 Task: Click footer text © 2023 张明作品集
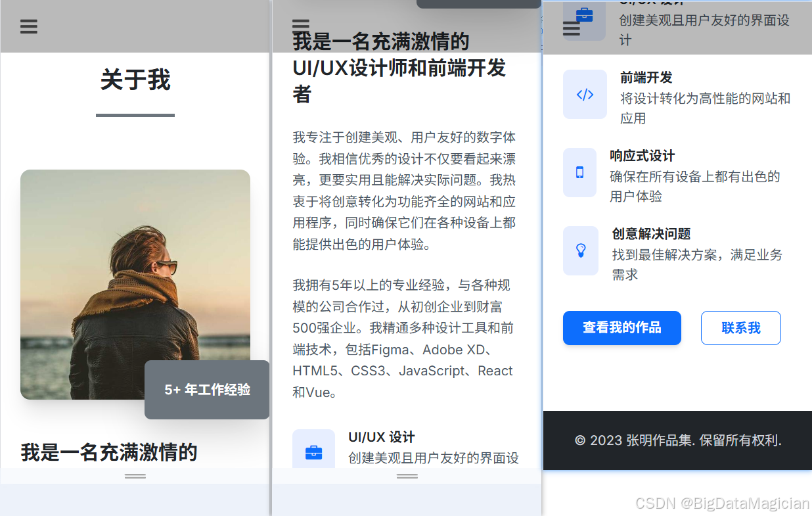[x=678, y=440]
